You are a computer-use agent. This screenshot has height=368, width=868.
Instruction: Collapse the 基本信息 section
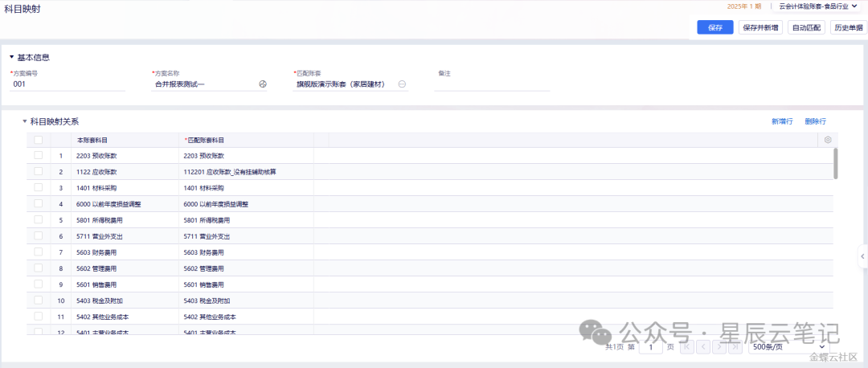pos(11,57)
